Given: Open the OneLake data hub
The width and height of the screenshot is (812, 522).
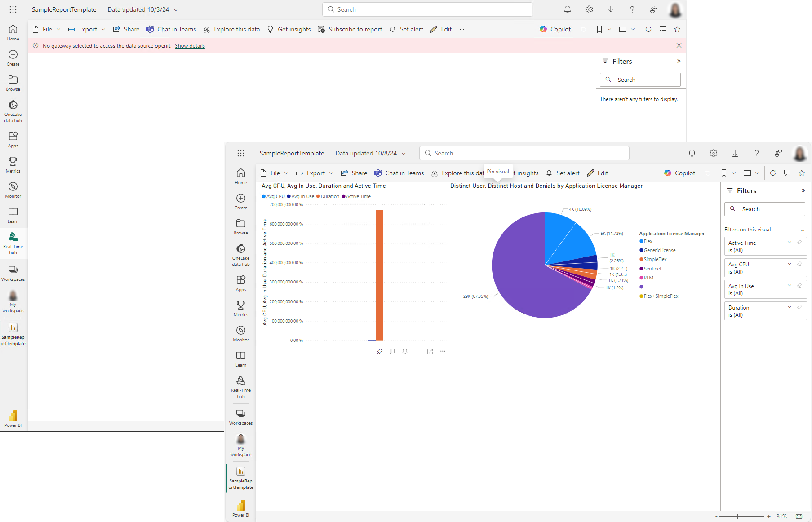Looking at the screenshot, I should pyautogui.click(x=241, y=254).
